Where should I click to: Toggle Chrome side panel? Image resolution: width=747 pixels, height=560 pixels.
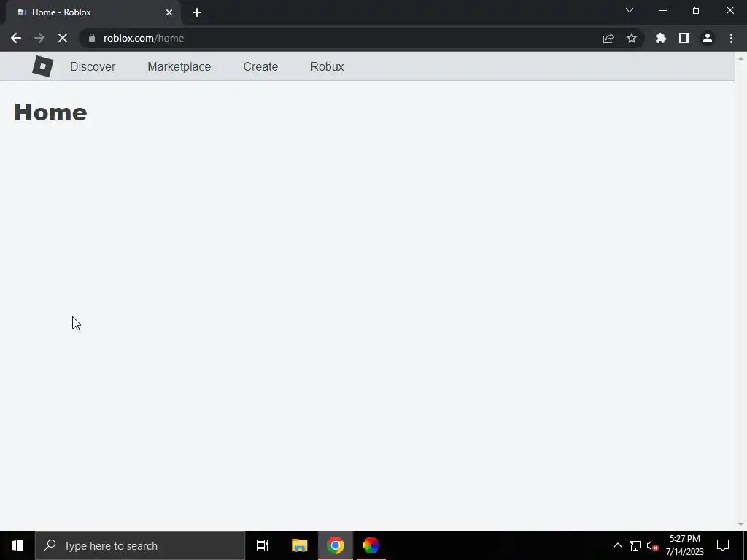pyautogui.click(x=684, y=38)
